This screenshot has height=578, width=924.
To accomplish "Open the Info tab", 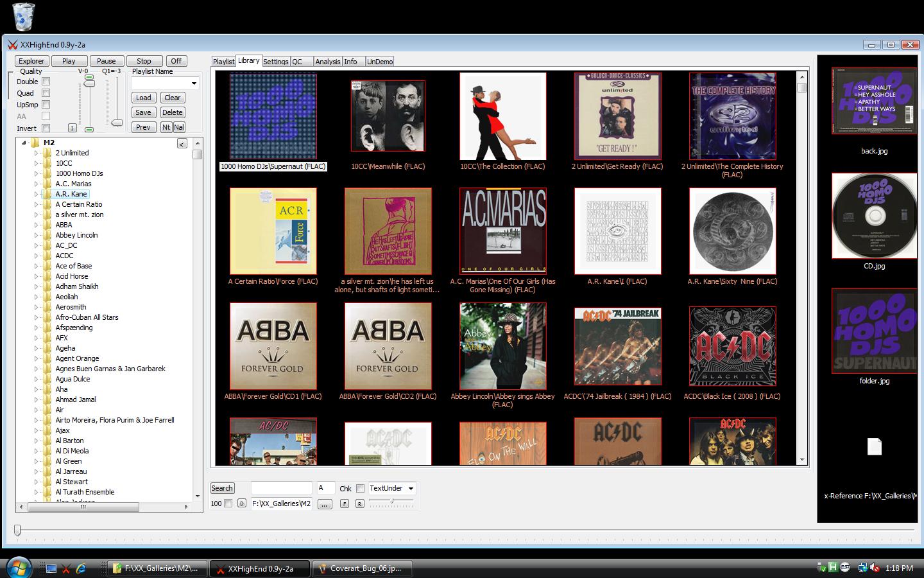I will click(x=354, y=62).
